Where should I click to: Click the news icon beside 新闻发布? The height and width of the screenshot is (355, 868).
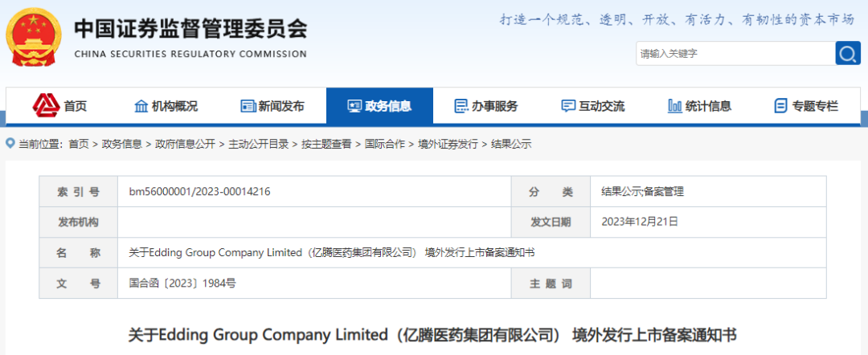point(248,106)
